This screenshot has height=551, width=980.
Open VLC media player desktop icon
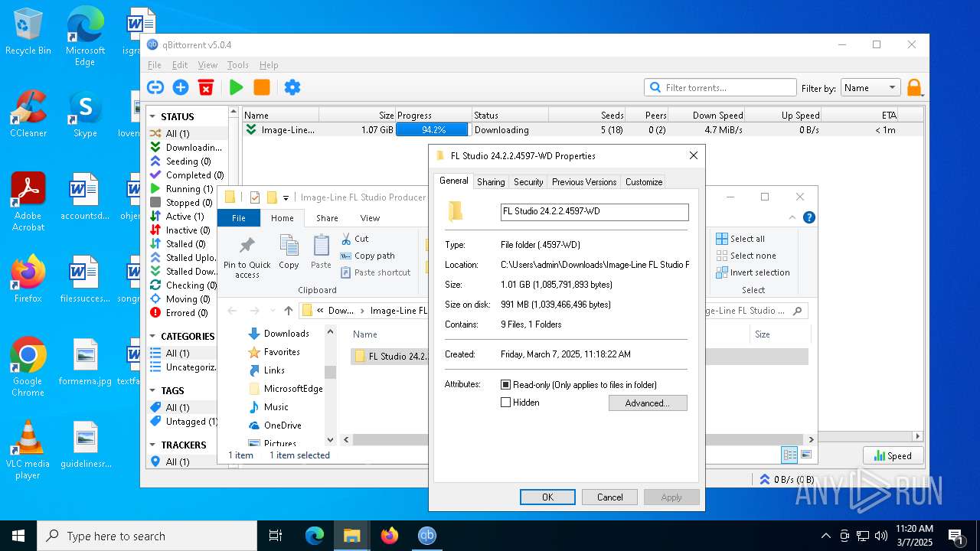(28, 450)
